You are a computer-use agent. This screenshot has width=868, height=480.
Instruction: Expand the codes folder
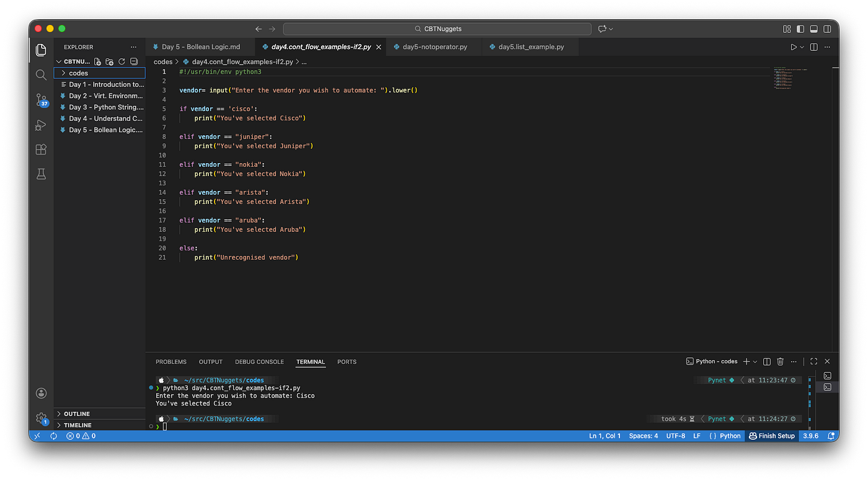[99, 73]
